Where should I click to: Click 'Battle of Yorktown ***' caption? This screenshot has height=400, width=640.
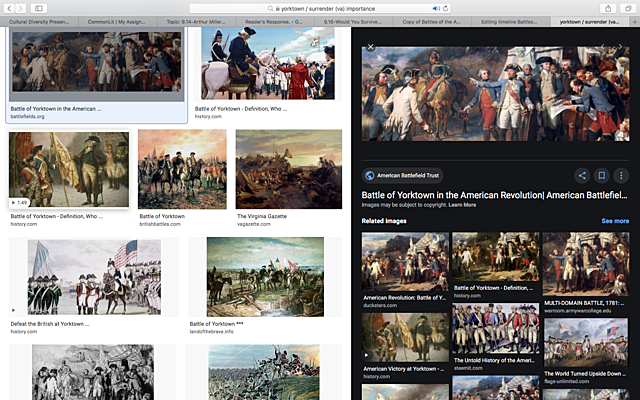tap(216, 324)
